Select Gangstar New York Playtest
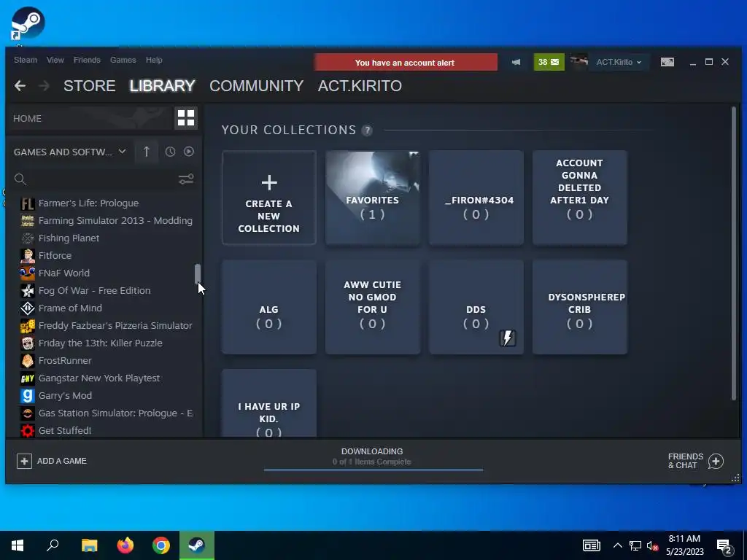This screenshot has width=747, height=560. (99, 378)
